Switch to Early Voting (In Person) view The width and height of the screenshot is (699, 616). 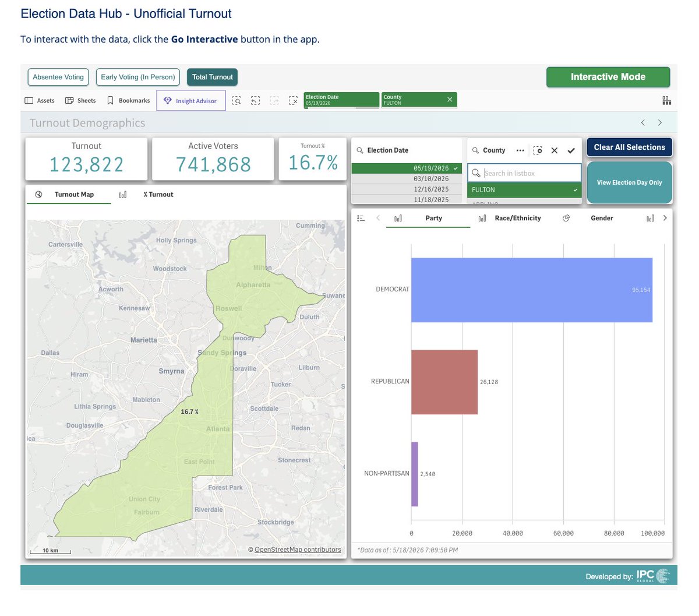pyautogui.click(x=138, y=77)
